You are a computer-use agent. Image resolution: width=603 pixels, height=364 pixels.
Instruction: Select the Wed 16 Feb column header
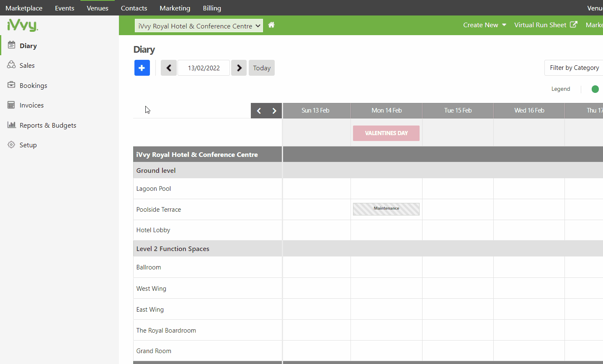pos(529,110)
